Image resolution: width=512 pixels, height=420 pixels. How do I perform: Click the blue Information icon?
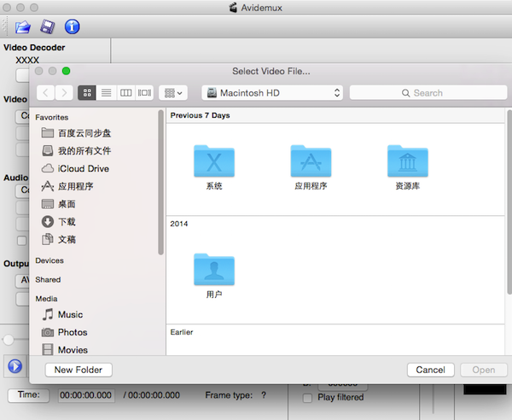(x=73, y=27)
